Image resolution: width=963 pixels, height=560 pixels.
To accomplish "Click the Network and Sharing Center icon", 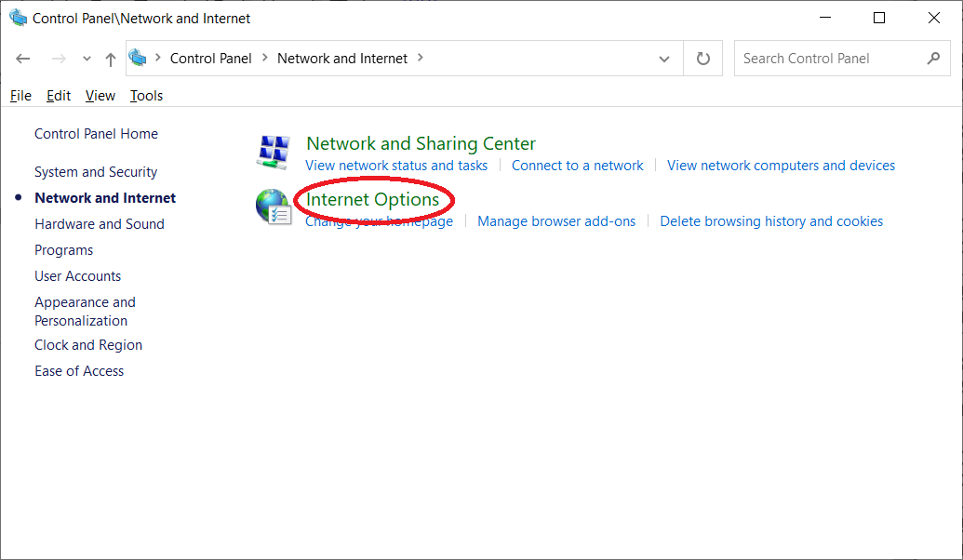I will (274, 152).
